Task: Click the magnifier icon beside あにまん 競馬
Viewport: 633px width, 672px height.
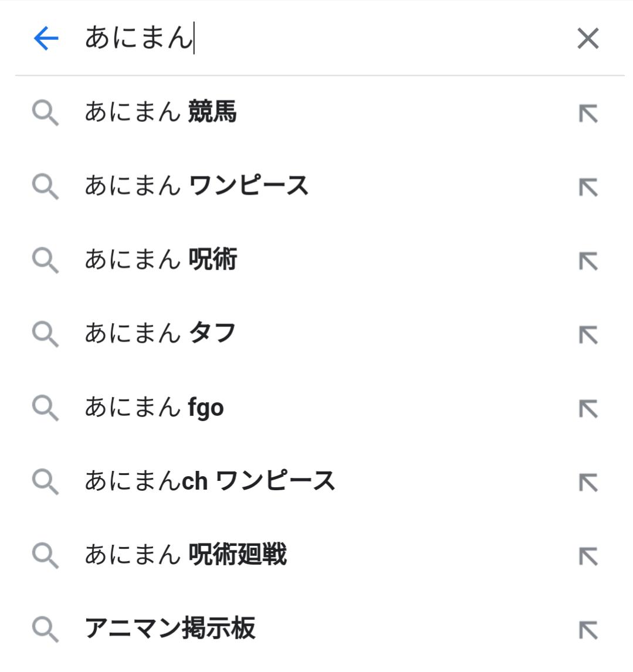Action: pos(45,113)
